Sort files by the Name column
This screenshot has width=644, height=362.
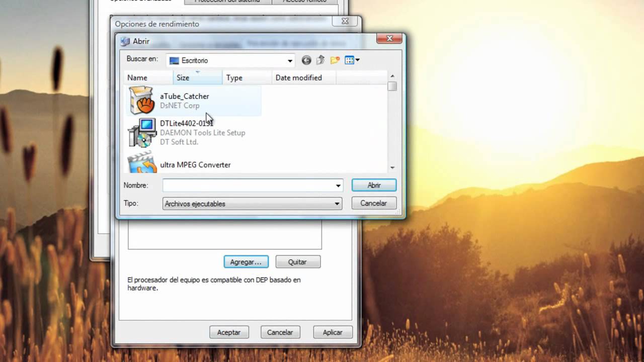click(149, 77)
